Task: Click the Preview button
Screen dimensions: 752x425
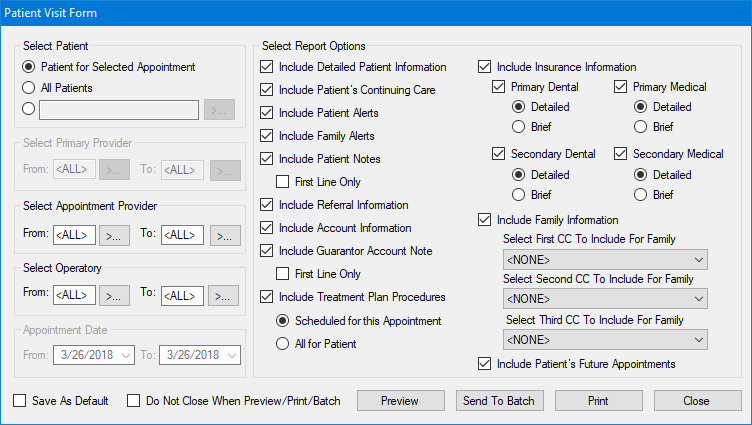Action: [400, 401]
